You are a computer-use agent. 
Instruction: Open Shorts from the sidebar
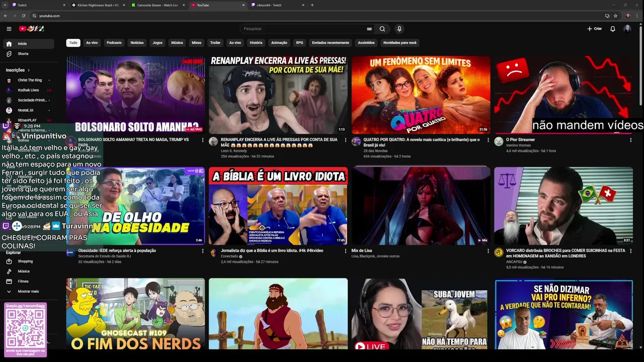click(28, 54)
